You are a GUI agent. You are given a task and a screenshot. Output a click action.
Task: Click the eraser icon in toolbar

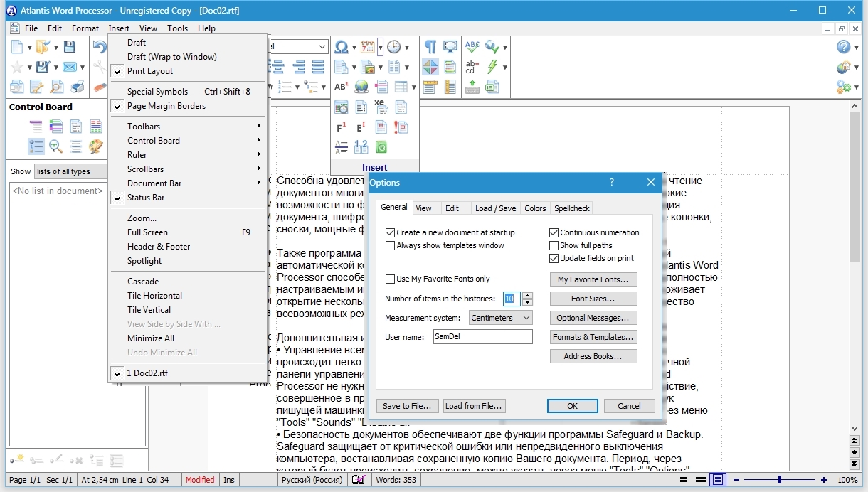coord(100,87)
